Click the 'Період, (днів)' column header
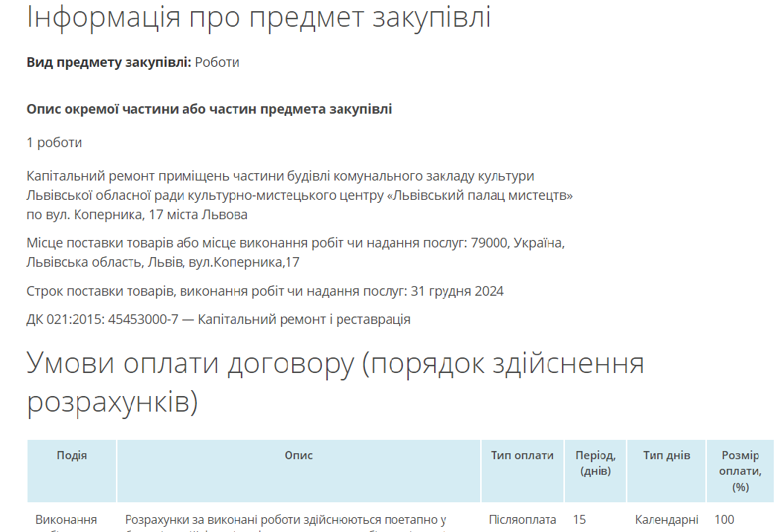 [x=595, y=470]
